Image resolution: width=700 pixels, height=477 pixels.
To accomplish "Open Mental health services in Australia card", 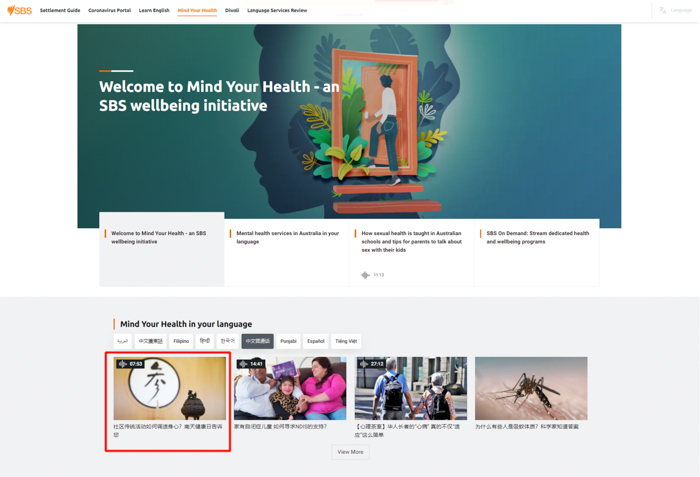I will [287, 252].
